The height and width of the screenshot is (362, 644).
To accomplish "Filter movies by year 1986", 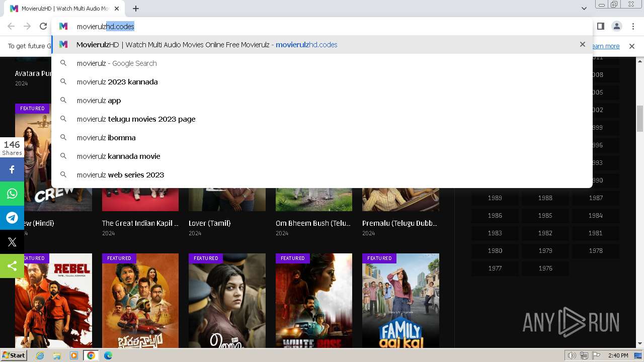I will click(495, 216).
